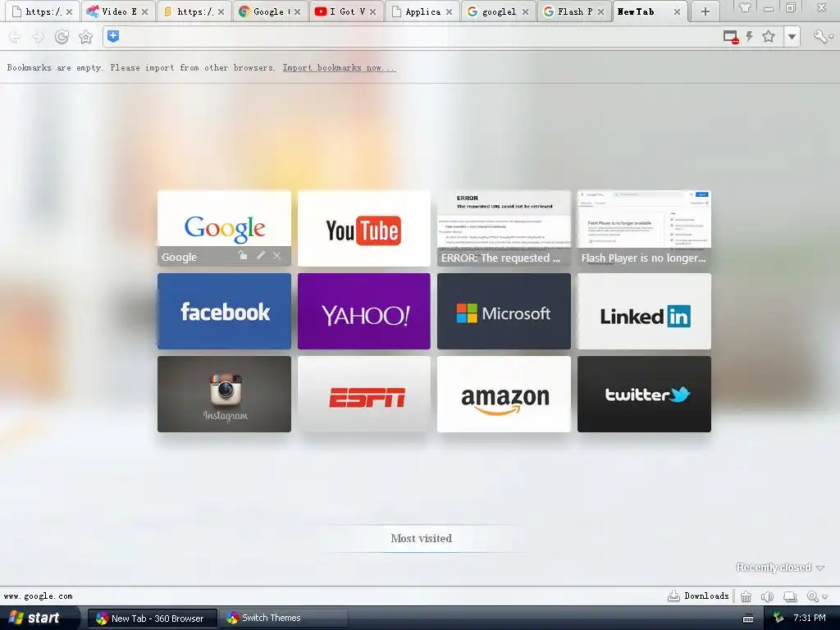Click inside the address bar field

(x=418, y=37)
